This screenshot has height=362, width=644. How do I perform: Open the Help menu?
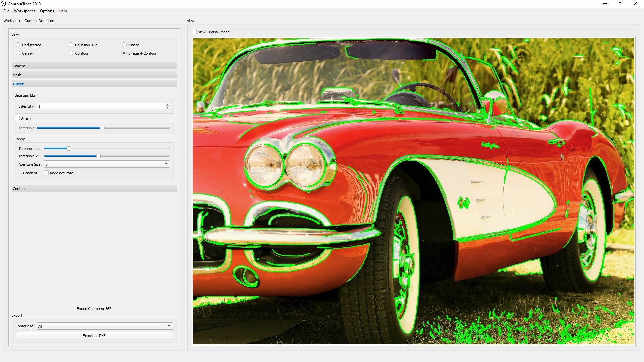pos(62,11)
